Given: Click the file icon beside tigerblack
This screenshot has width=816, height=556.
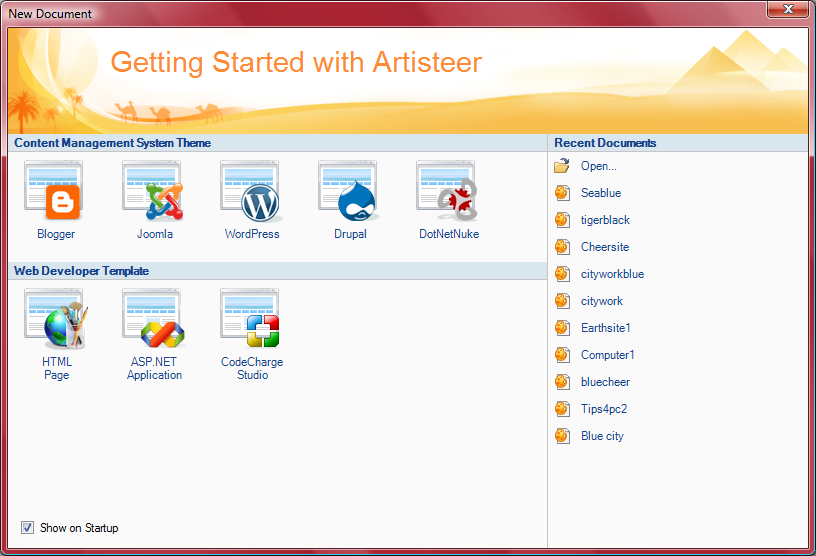Looking at the screenshot, I should [562, 220].
